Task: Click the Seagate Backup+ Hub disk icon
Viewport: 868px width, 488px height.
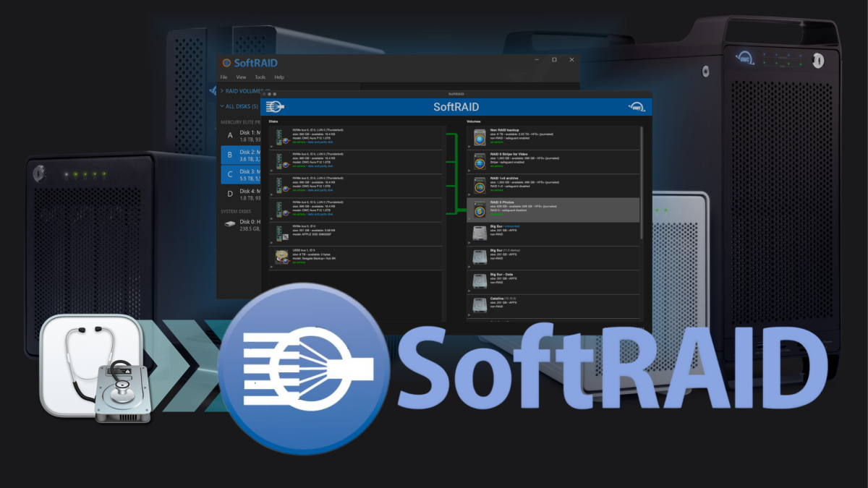Action: pos(283,255)
